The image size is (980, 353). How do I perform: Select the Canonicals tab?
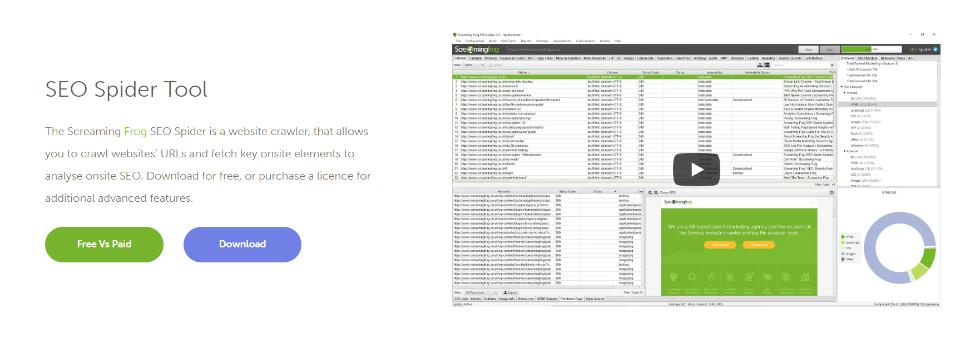point(646,58)
